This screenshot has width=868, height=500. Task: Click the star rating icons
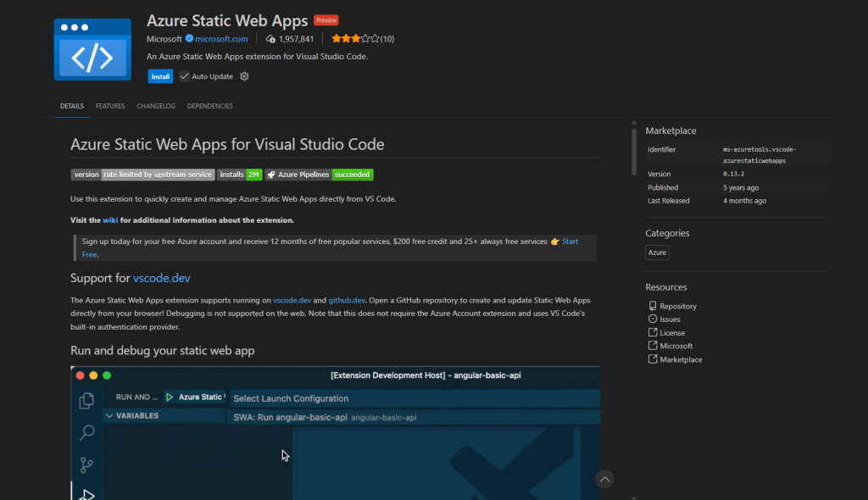(355, 39)
